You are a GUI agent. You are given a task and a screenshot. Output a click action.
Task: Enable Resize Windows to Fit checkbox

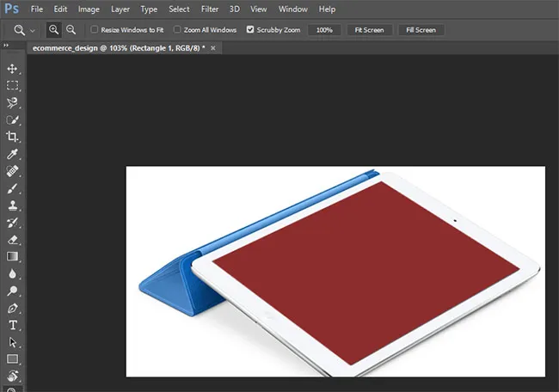(95, 29)
